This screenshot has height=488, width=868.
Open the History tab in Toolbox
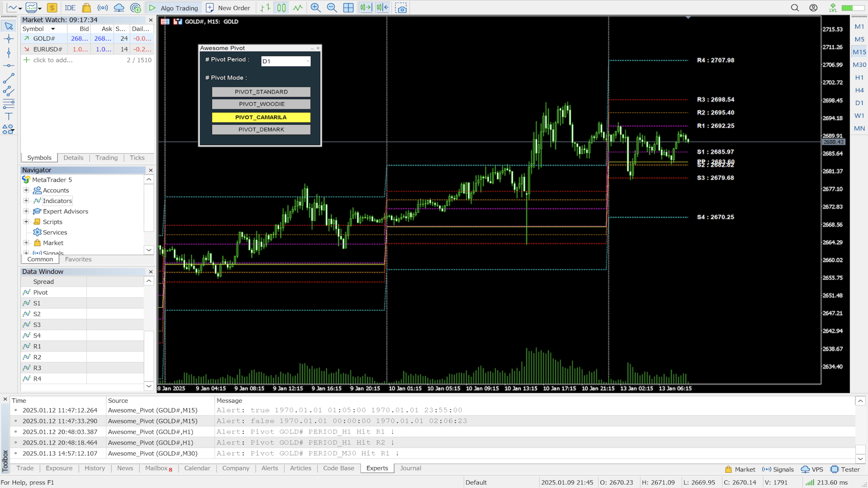(94, 468)
